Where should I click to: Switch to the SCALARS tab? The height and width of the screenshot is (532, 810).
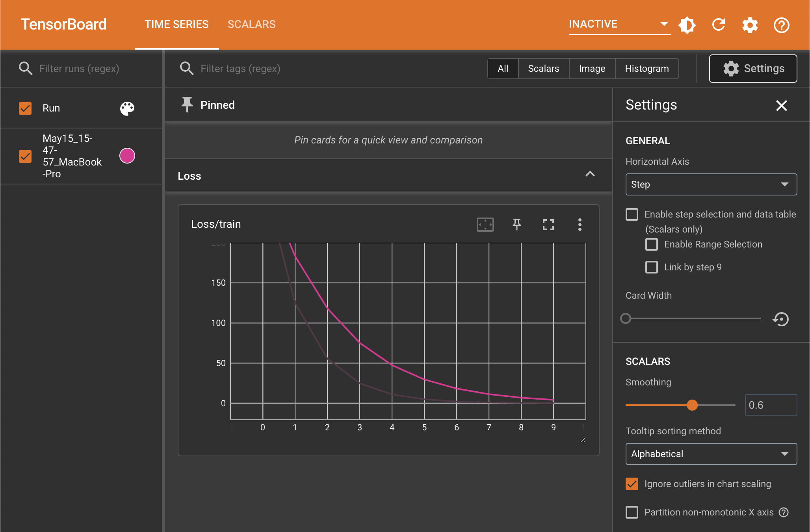coord(251,24)
